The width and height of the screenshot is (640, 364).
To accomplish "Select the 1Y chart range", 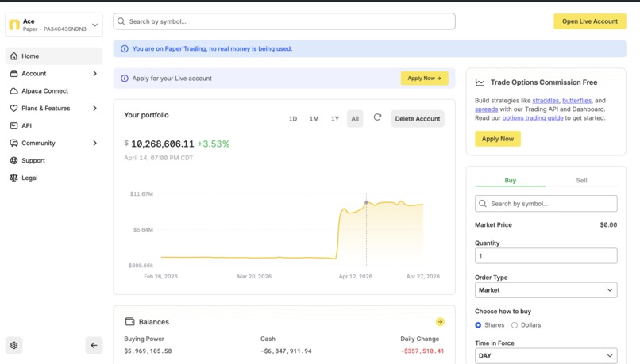I will 335,119.
